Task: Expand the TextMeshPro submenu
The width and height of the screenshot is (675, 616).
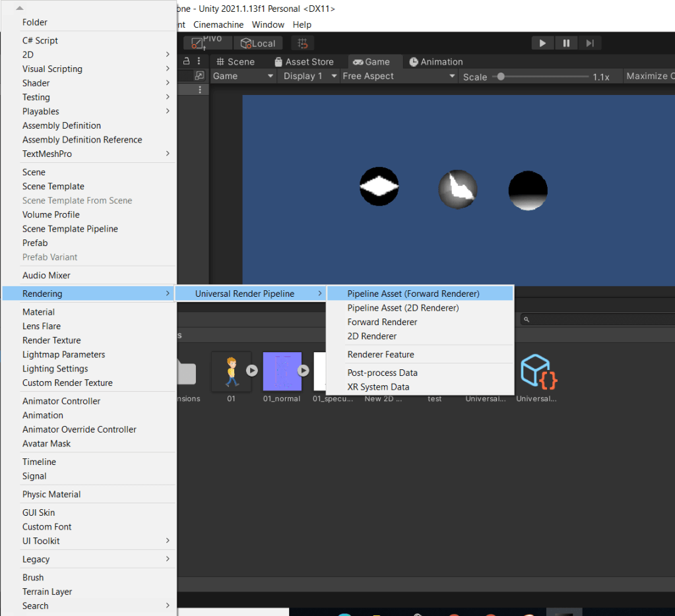Action: click(x=90, y=154)
